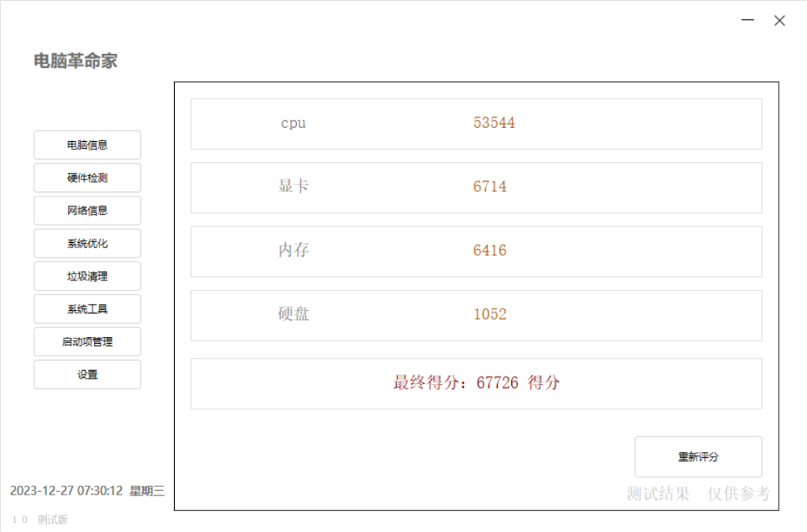Click the cpu score row
This screenshot has height=532, width=807.
pyautogui.click(x=476, y=124)
